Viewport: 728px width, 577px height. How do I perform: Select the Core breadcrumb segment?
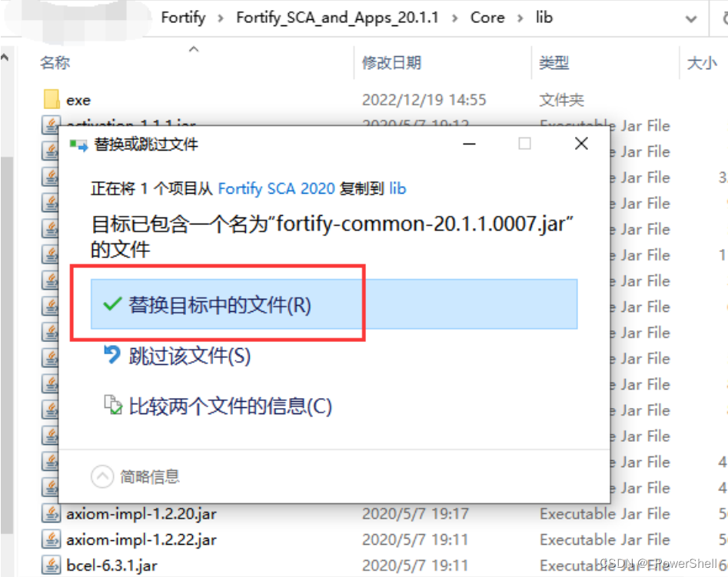(487, 18)
